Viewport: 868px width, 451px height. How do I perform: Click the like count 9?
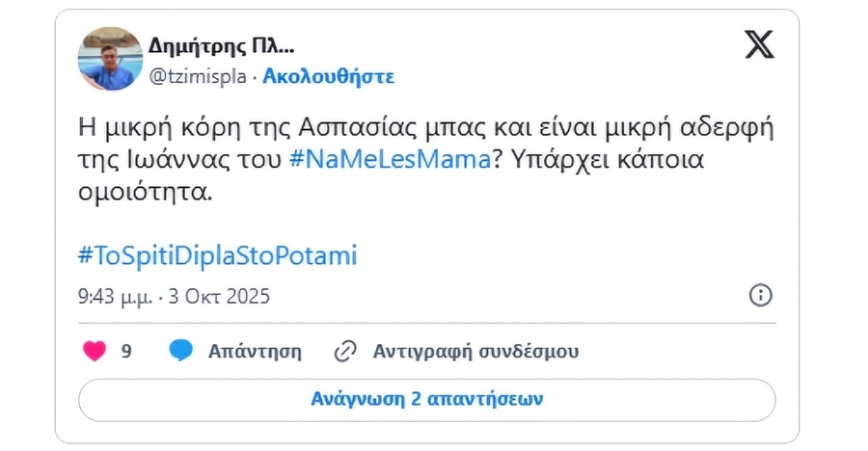click(126, 352)
